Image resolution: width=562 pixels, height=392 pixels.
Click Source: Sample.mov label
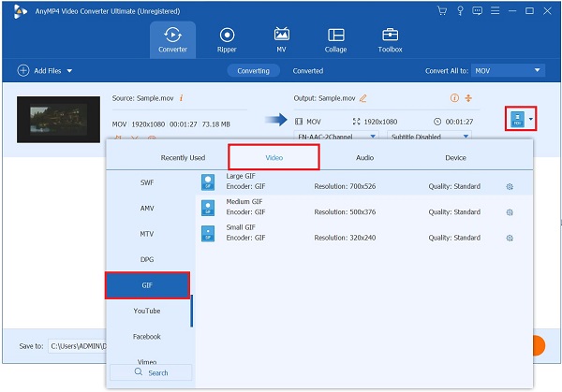[142, 98]
